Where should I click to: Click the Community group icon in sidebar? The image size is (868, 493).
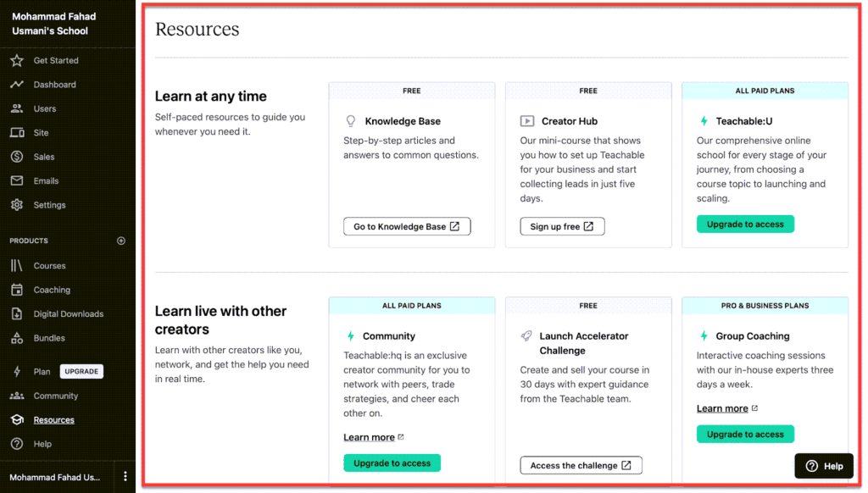coord(17,396)
